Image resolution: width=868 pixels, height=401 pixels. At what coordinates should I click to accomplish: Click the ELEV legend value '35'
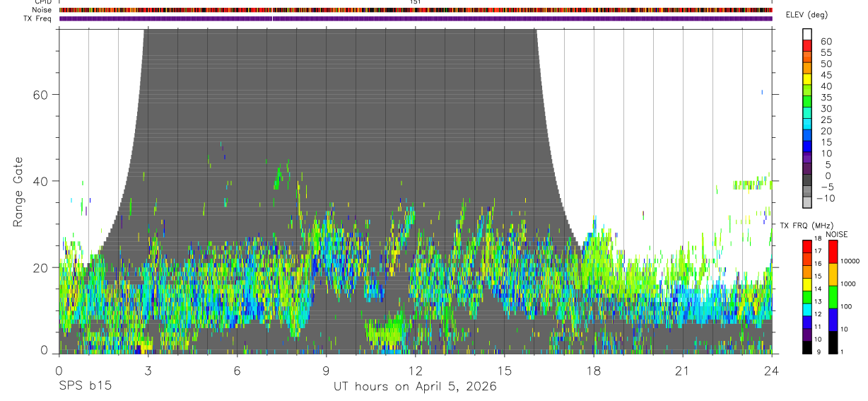(x=826, y=98)
